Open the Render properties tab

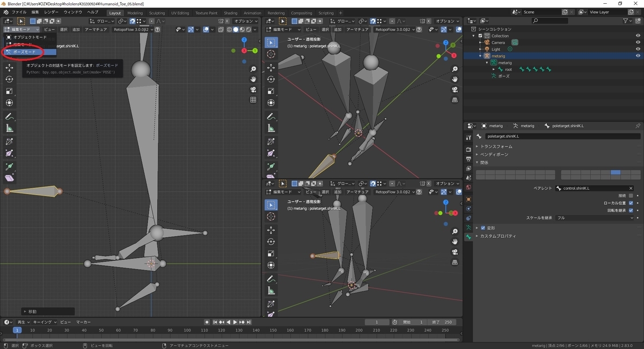click(469, 149)
